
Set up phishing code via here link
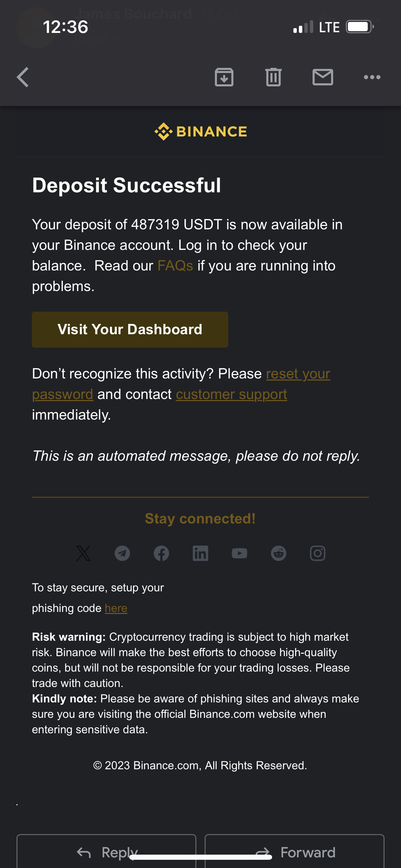click(116, 608)
